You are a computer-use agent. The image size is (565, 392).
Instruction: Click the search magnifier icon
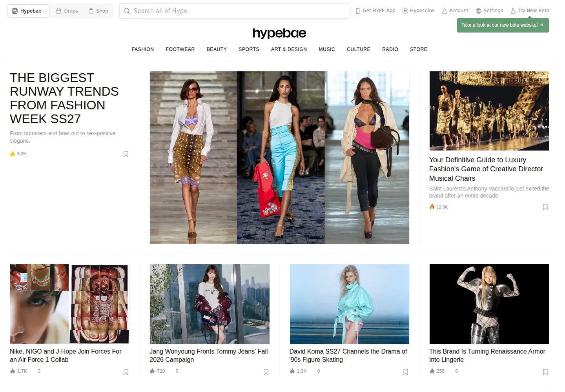click(x=127, y=11)
